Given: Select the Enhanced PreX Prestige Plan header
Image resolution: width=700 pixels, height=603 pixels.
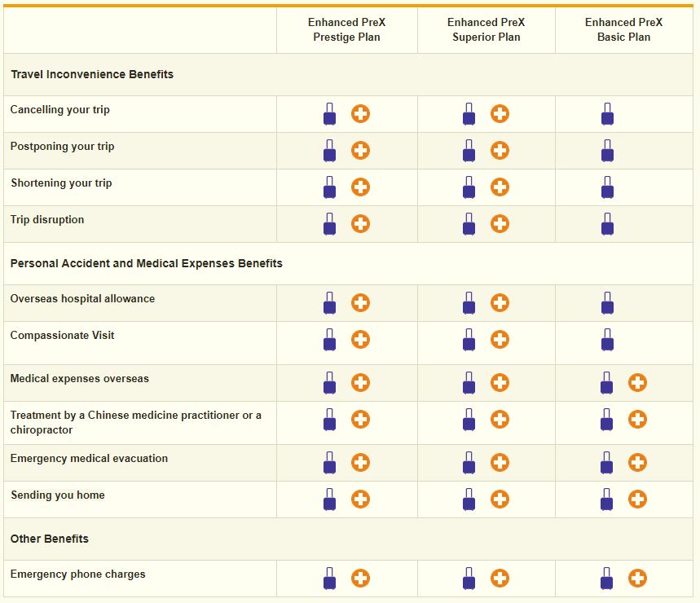Looking at the screenshot, I should (x=346, y=30).
